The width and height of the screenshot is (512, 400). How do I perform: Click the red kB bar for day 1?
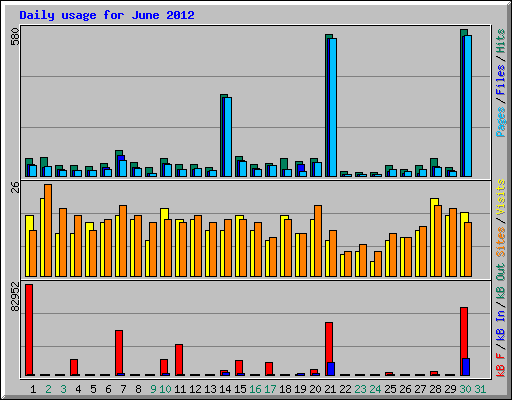tap(29, 330)
